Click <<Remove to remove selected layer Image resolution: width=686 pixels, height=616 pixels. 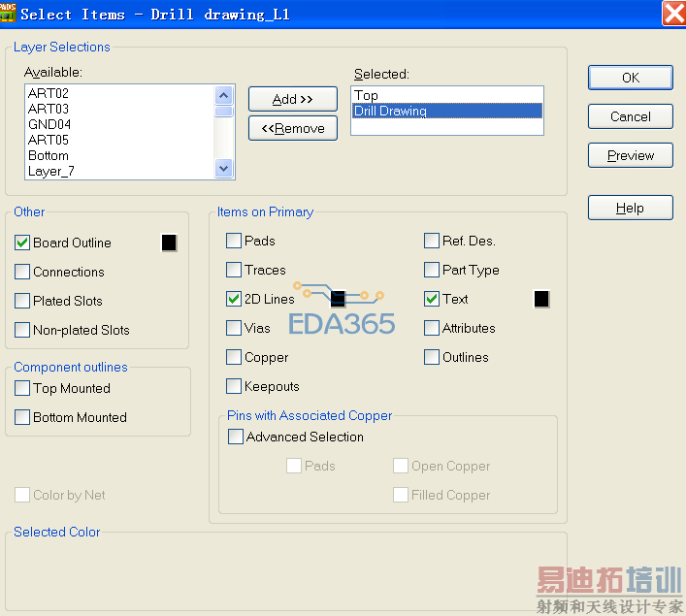293,128
